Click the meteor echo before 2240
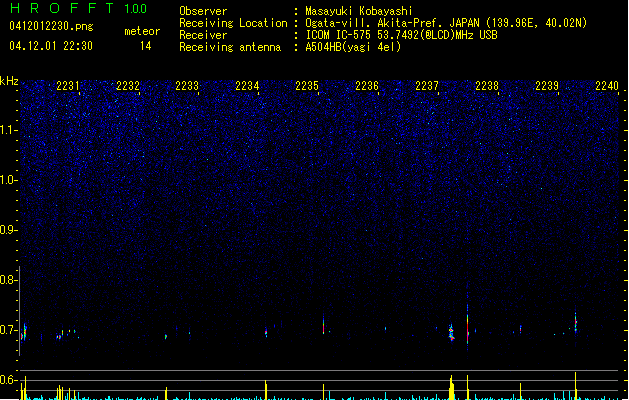The height and width of the screenshot is (400, 629). pos(576,322)
